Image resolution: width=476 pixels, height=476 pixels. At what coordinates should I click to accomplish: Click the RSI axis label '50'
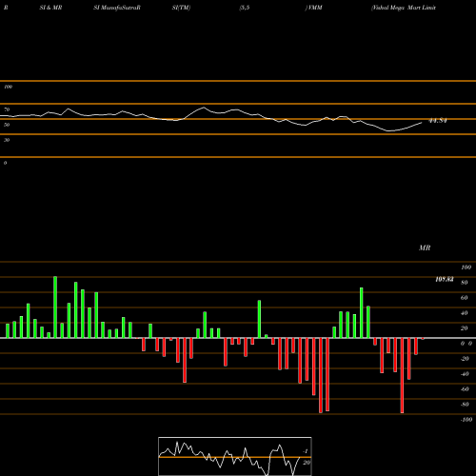[7, 125]
